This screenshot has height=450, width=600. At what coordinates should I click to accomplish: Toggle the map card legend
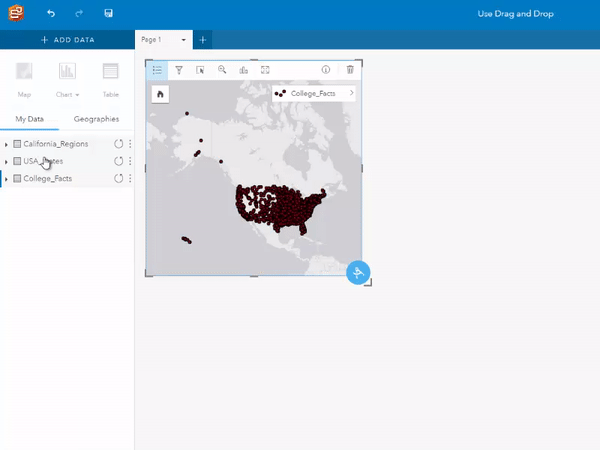(x=157, y=70)
